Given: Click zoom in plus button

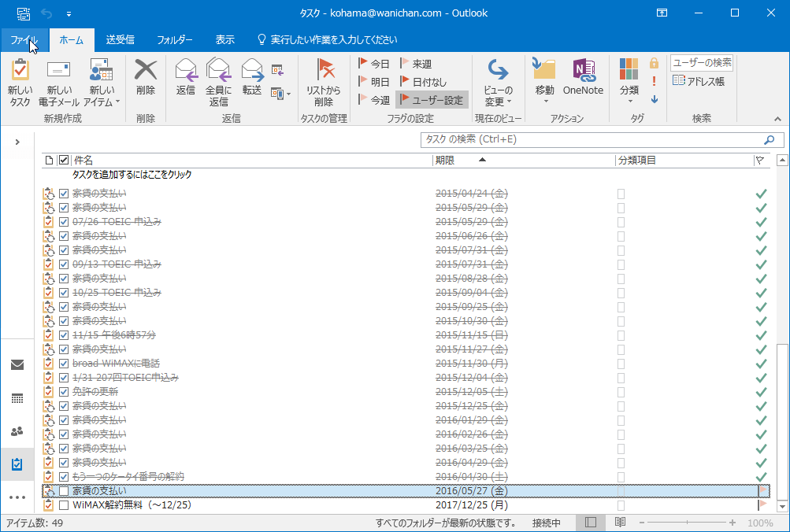Looking at the screenshot, I should coord(733,523).
